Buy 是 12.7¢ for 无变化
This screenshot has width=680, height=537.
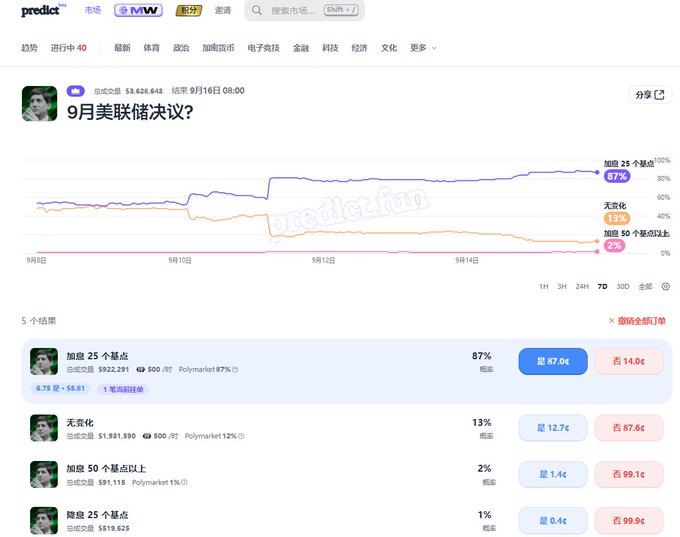pyautogui.click(x=553, y=428)
